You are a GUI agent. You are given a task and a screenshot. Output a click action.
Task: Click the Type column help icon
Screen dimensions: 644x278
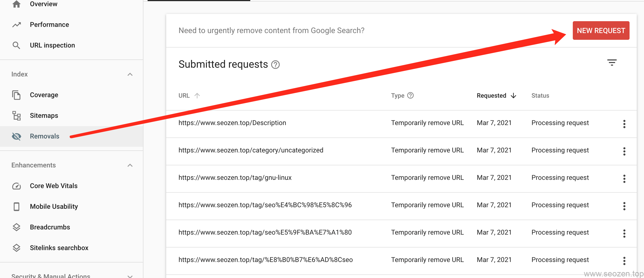coord(410,96)
